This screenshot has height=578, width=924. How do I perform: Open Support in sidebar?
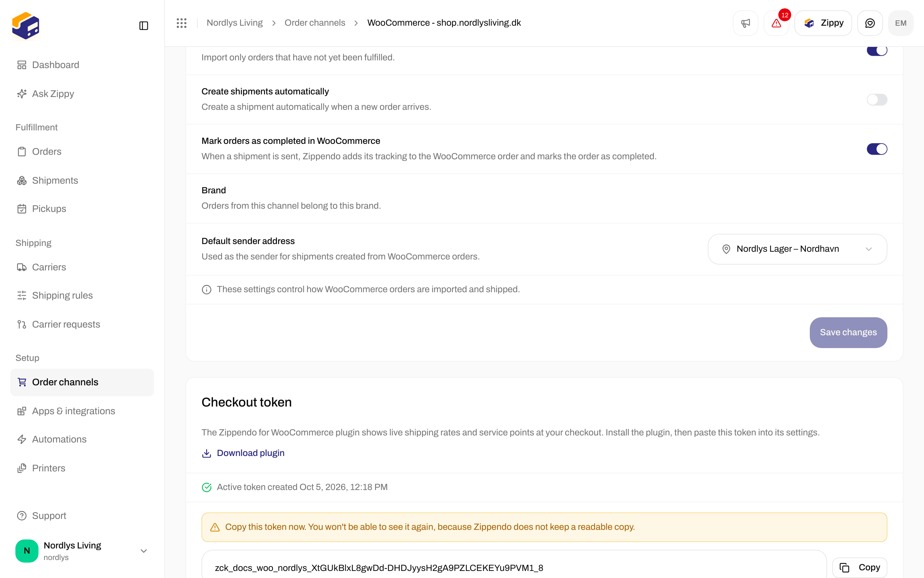click(82, 516)
